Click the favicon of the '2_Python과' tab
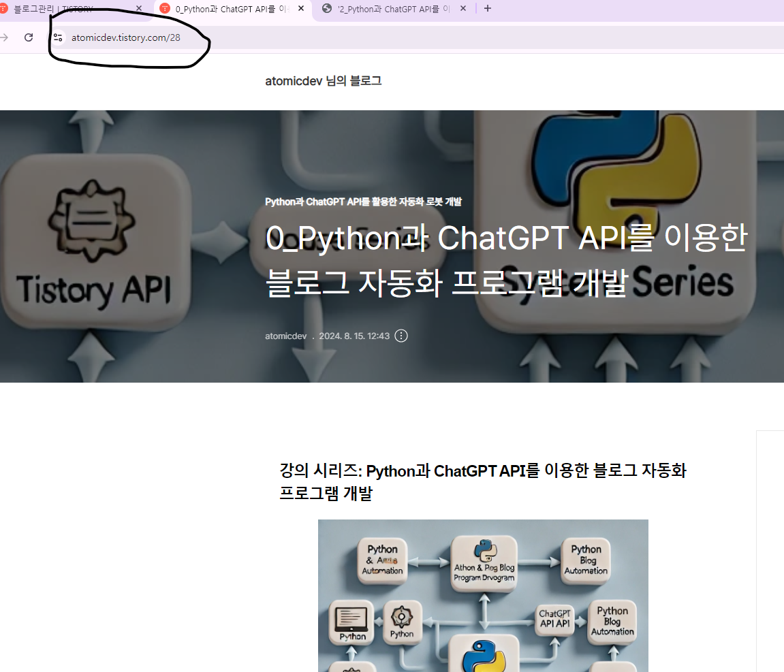The width and height of the screenshot is (784, 672). point(327,8)
